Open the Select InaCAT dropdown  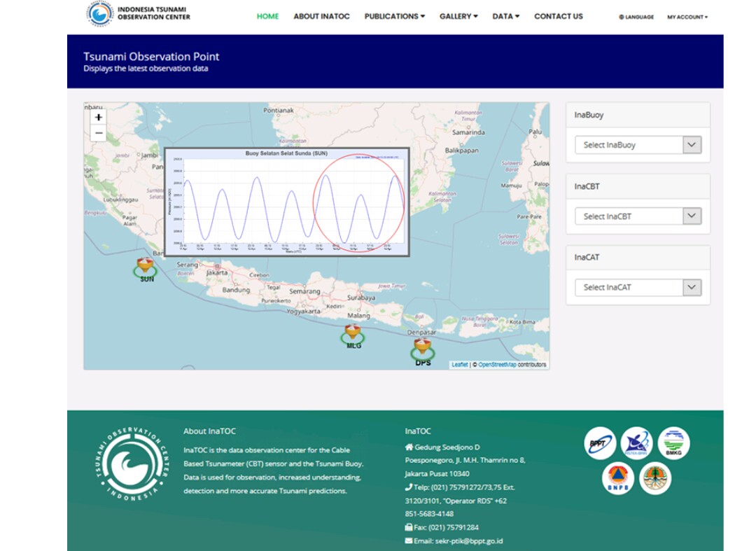(x=637, y=287)
